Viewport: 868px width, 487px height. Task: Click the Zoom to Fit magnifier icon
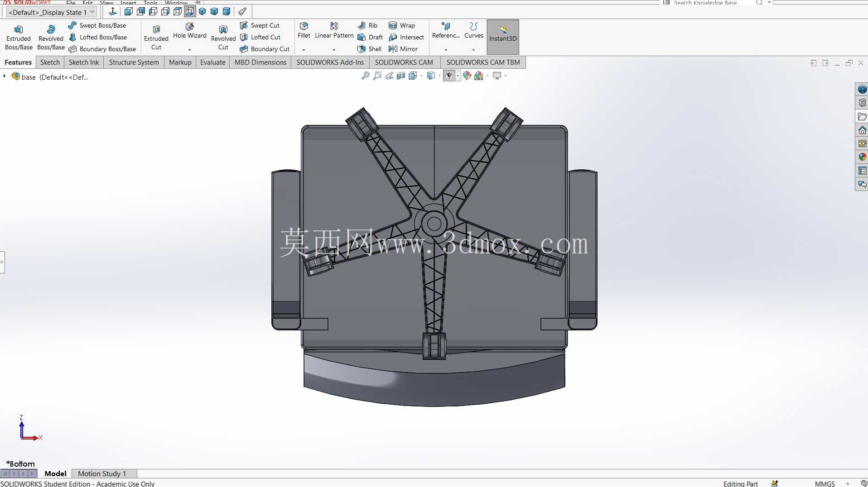click(x=365, y=76)
